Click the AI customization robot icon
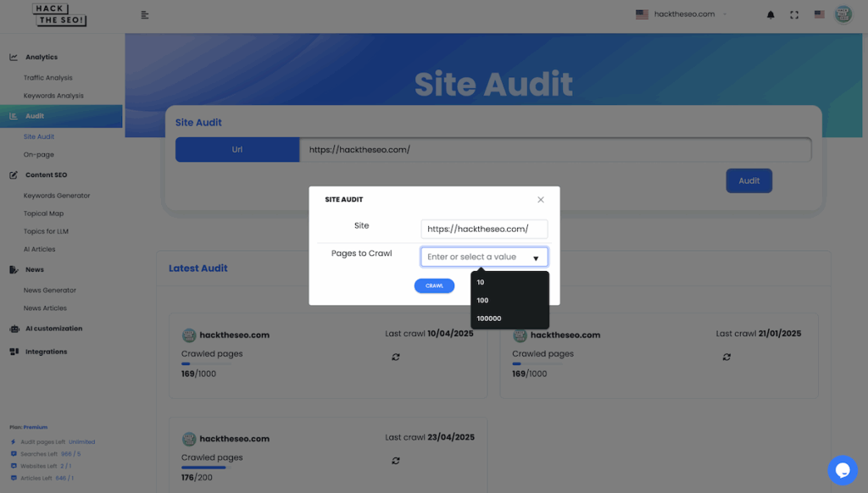 coord(14,329)
